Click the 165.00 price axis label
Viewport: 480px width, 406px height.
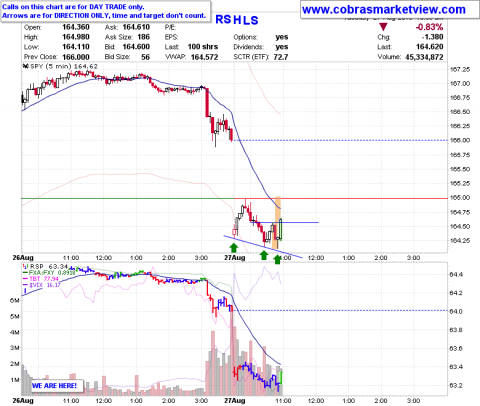tap(460, 197)
